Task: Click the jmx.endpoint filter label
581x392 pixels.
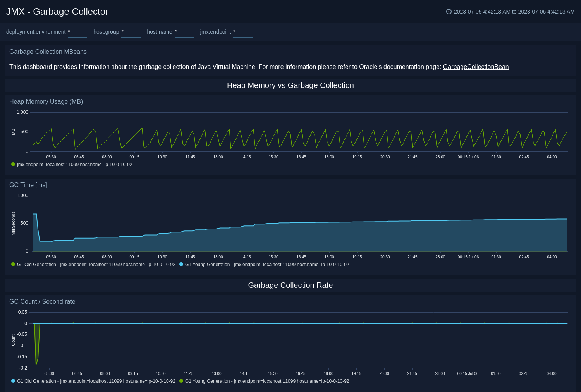Action: pyautogui.click(x=215, y=32)
